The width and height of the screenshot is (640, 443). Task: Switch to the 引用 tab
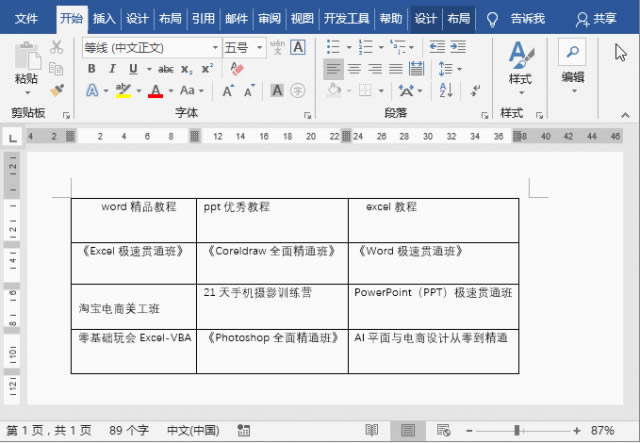pyautogui.click(x=203, y=19)
